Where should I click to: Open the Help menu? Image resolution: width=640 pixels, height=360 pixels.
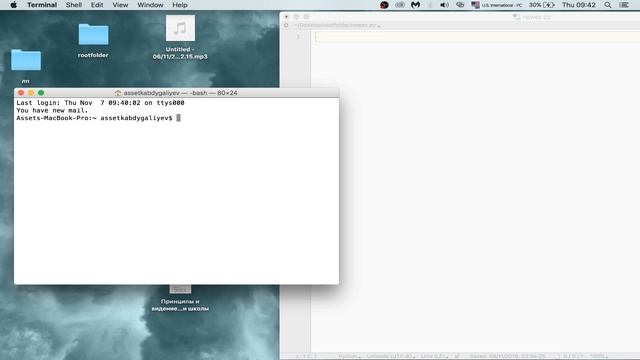click(x=180, y=5)
